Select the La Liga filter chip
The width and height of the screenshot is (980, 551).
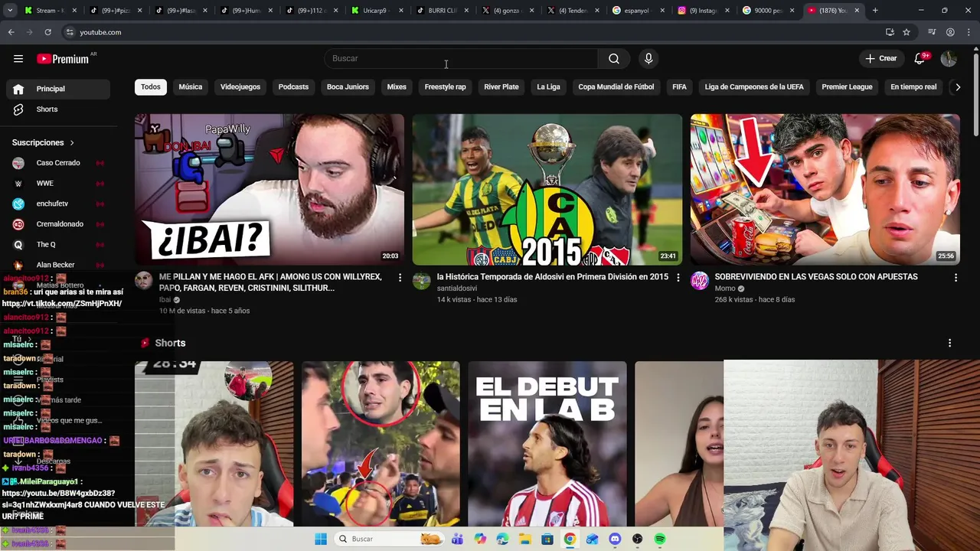pos(548,87)
